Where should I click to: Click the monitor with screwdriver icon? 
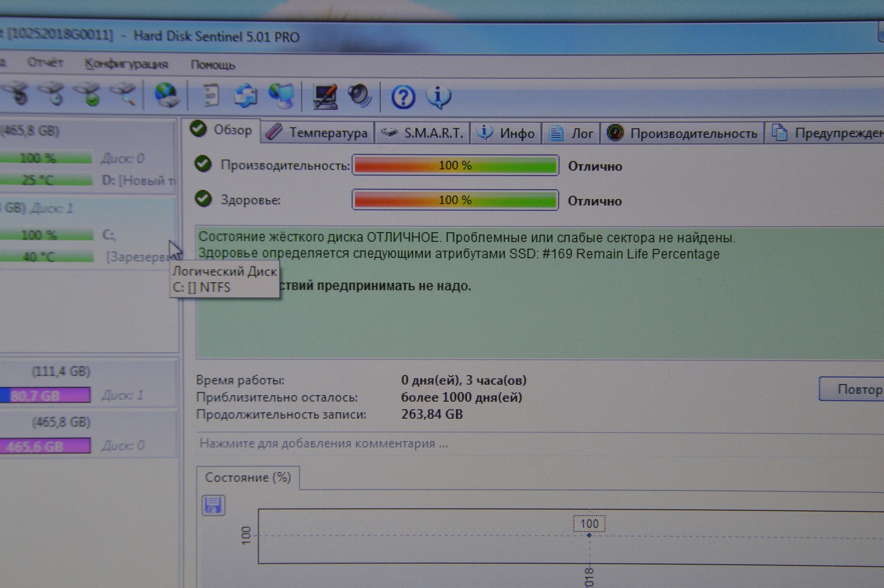point(325,97)
